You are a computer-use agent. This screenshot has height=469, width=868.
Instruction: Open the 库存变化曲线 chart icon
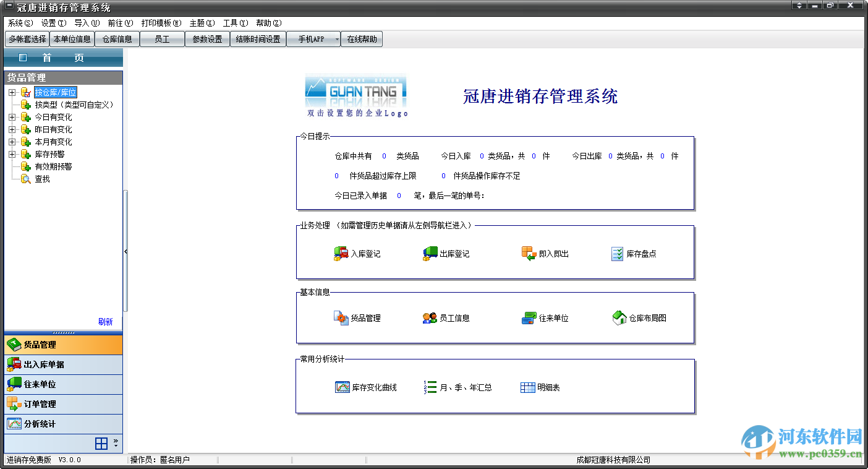(x=343, y=387)
